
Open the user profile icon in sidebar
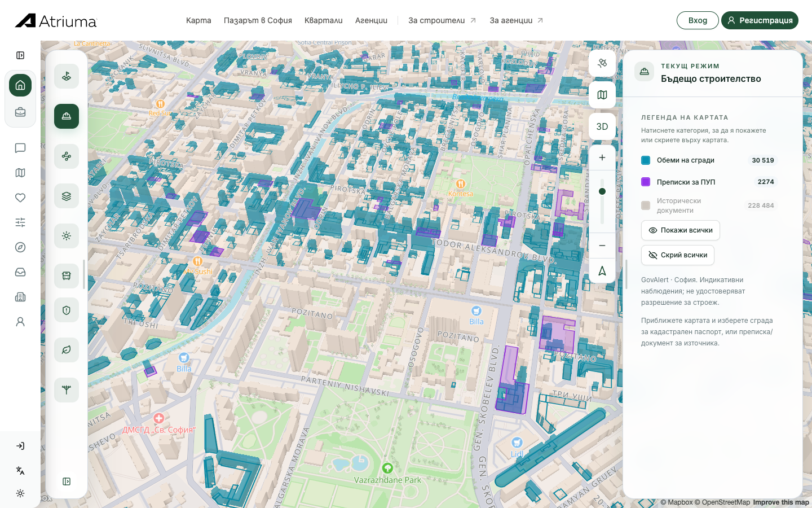point(20,322)
